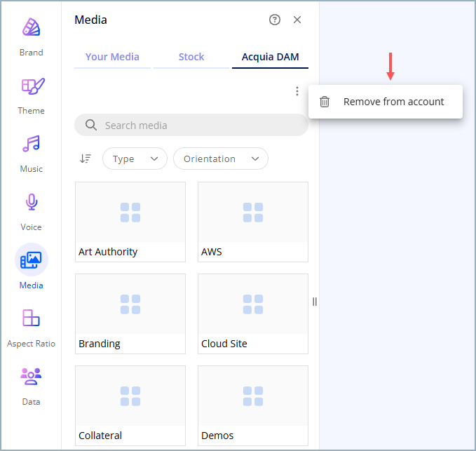Open the Branding folder
This screenshot has width=476, height=451.
[130, 314]
